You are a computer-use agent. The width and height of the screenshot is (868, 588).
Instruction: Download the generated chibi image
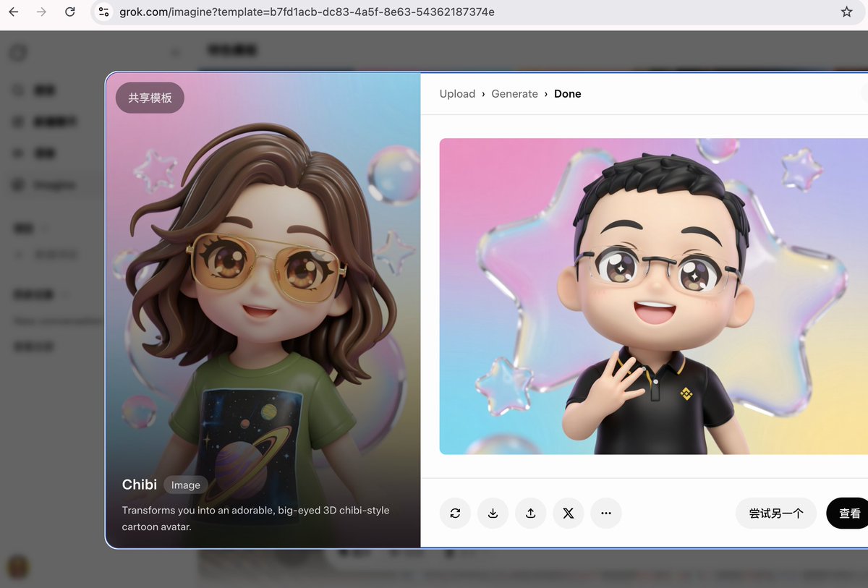point(493,514)
